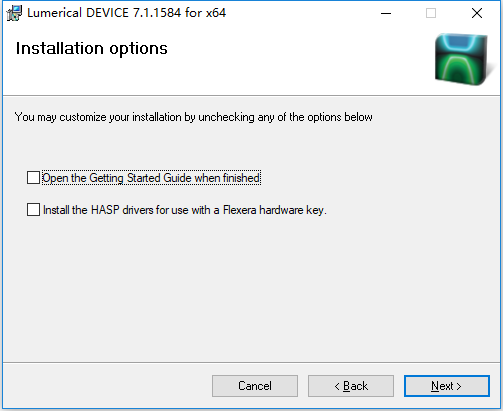This screenshot has height=411, width=503.
Task: Toggle option via 'Flexera hardware key' label text
Action: point(274,210)
